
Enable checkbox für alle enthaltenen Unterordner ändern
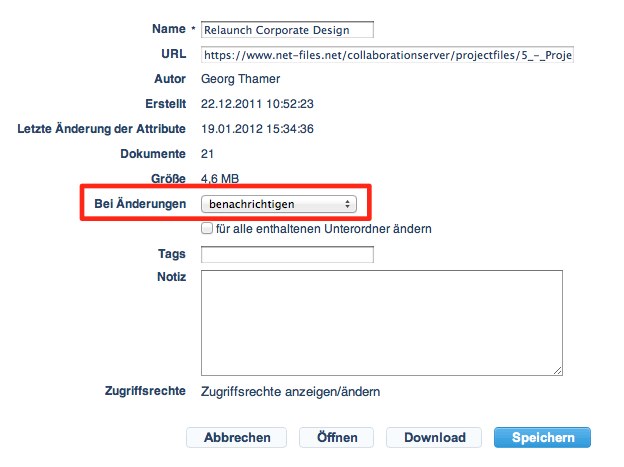[207, 229]
